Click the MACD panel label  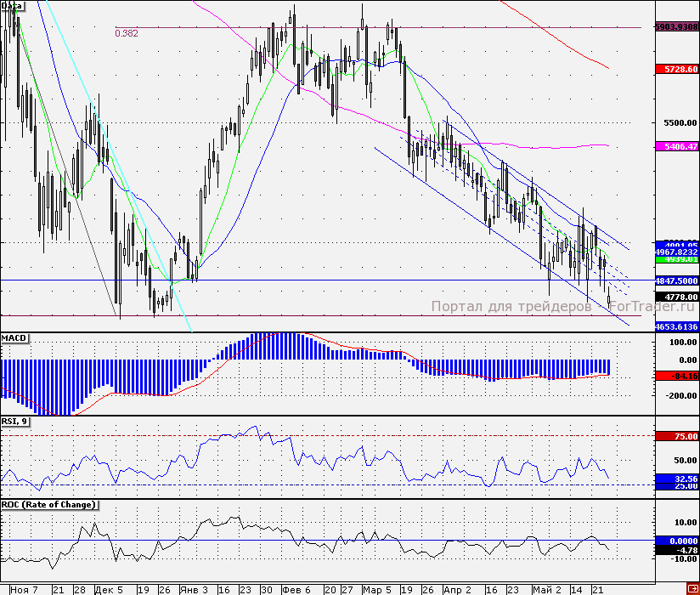point(14,338)
